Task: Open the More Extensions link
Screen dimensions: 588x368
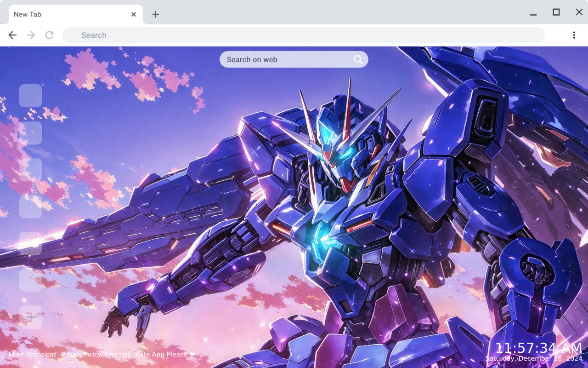Action: pos(32,354)
